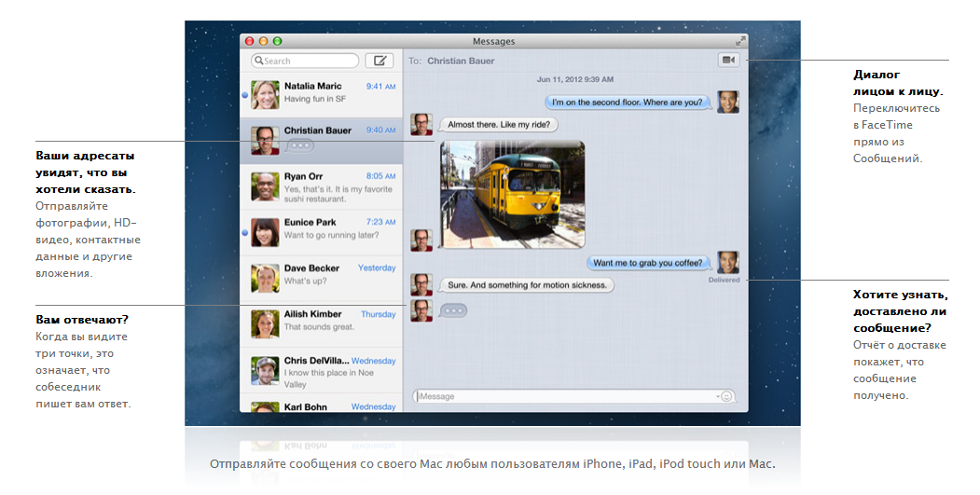Viewport: 980px width, 495px height.
Task: Open the Ryan Orr conversation
Action: [322, 186]
